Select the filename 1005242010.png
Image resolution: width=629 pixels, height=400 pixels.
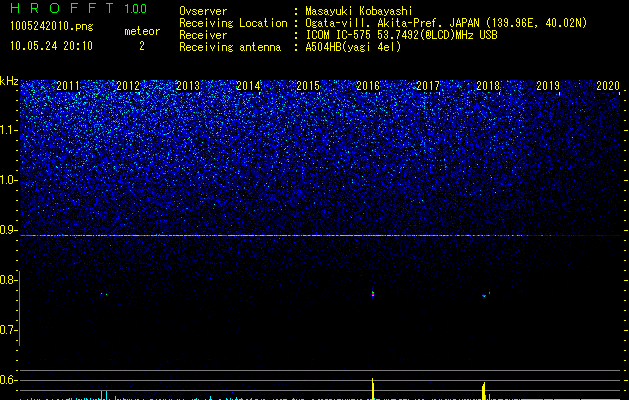point(52,27)
